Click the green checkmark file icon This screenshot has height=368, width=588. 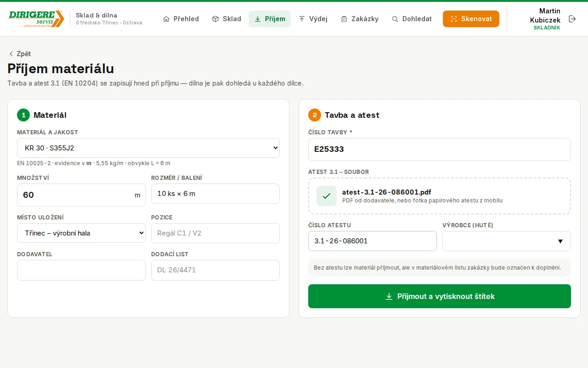click(x=327, y=196)
